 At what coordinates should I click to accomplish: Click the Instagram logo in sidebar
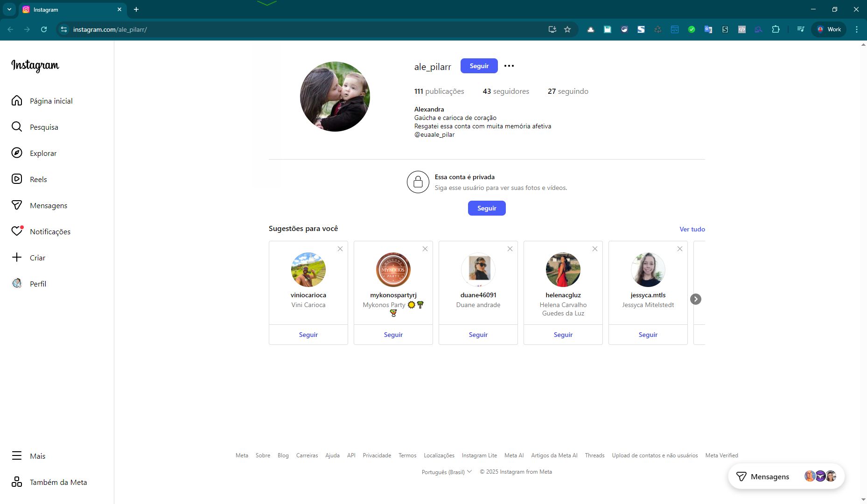[35, 66]
